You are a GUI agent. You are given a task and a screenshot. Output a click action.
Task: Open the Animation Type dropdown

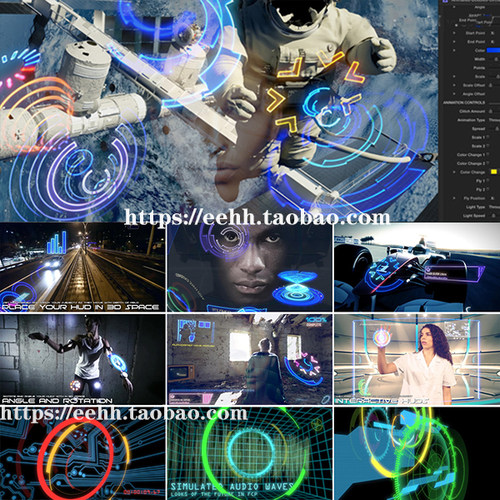[494, 120]
